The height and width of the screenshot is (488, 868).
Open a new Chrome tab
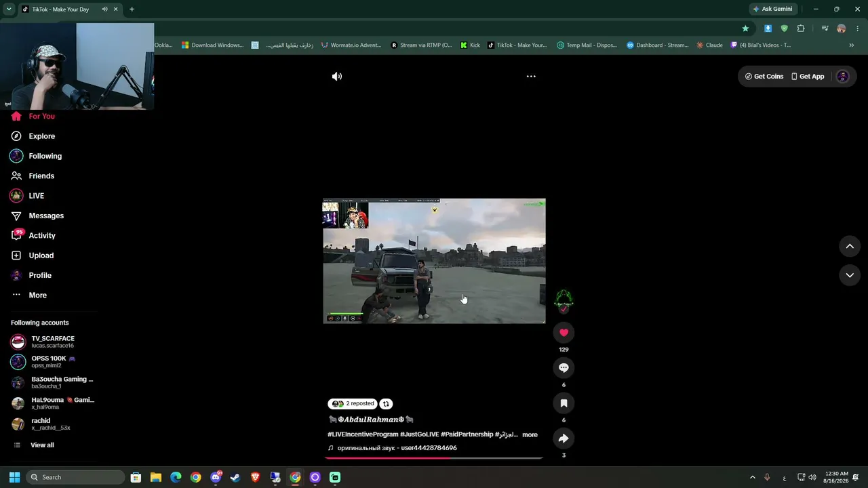132,9
